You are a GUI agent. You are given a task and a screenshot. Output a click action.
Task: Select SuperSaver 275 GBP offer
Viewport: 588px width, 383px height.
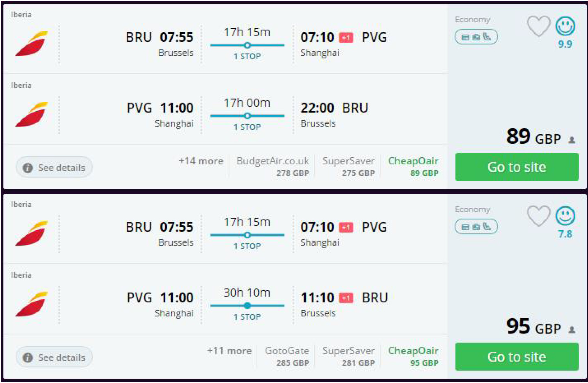click(x=349, y=167)
